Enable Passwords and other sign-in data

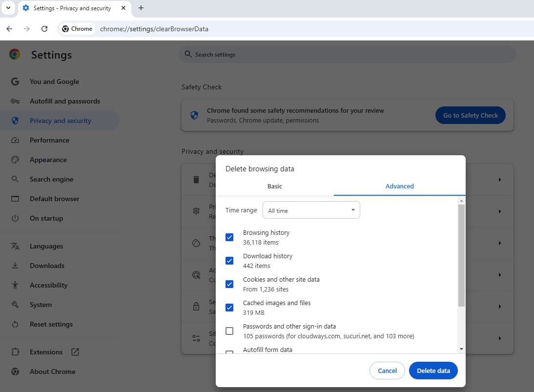tap(229, 331)
